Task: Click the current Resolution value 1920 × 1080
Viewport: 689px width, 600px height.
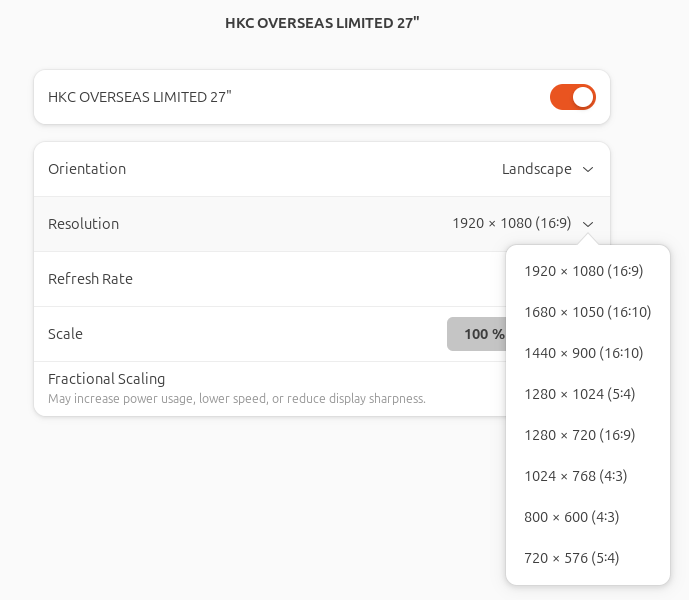Action: (x=511, y=224)
